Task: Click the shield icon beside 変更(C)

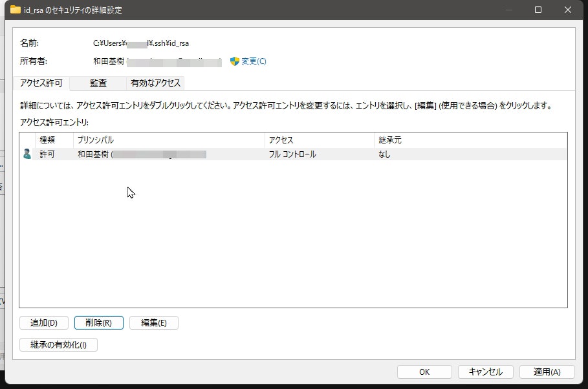Action: [x=234, y=61]
